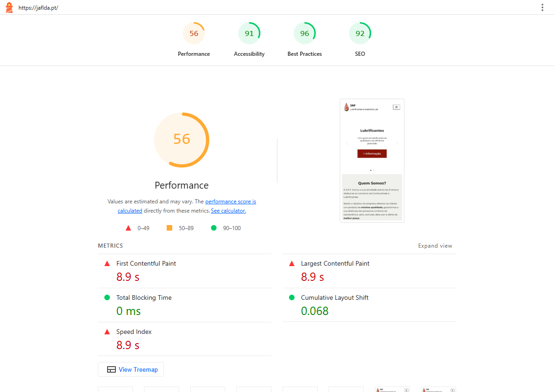
Task: Click the Speed Index metric label
Action: pyautogui.click(x=134, y=332)
